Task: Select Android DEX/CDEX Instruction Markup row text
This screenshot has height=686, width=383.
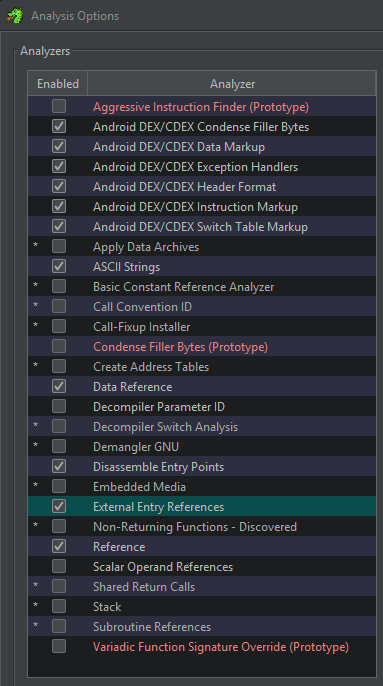Action: 195,207
